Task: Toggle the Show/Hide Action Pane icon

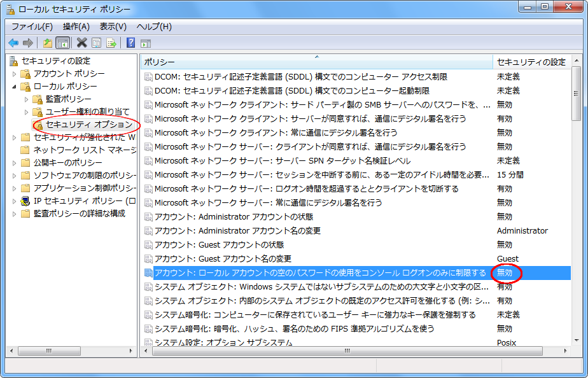Action: tap(146, 43)
